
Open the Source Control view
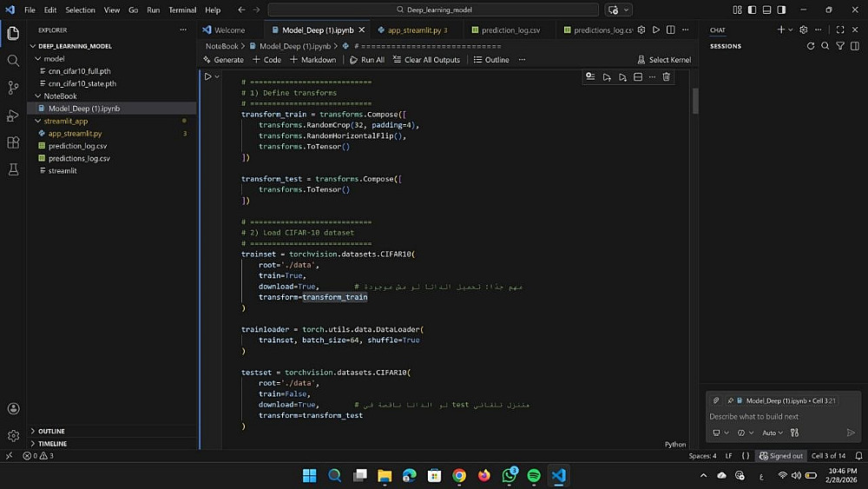coord(13,88)
